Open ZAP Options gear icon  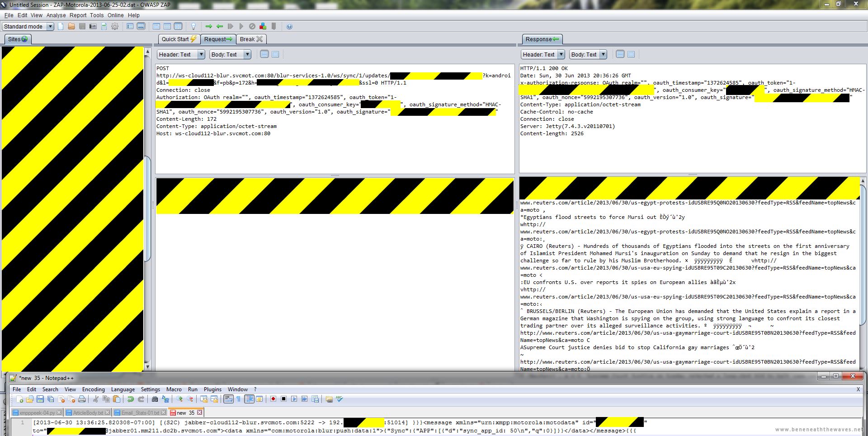pos(115,26)
